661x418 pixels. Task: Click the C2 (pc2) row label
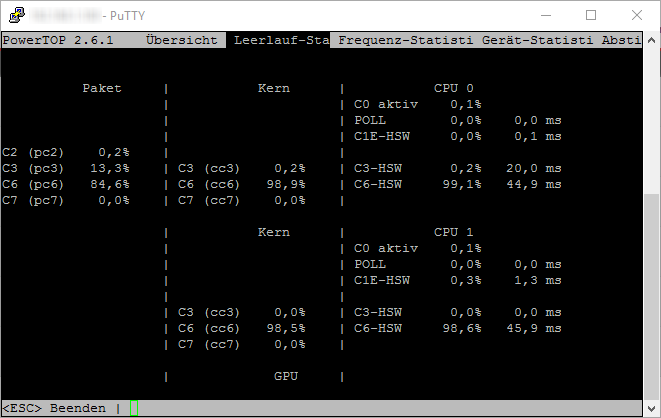click(x=33, y=152)
